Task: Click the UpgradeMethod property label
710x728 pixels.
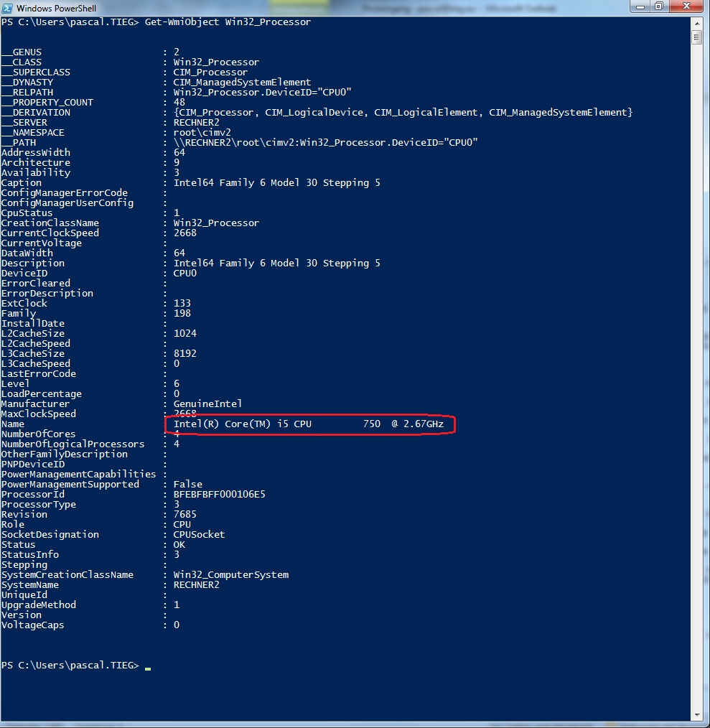Action: 39,605
